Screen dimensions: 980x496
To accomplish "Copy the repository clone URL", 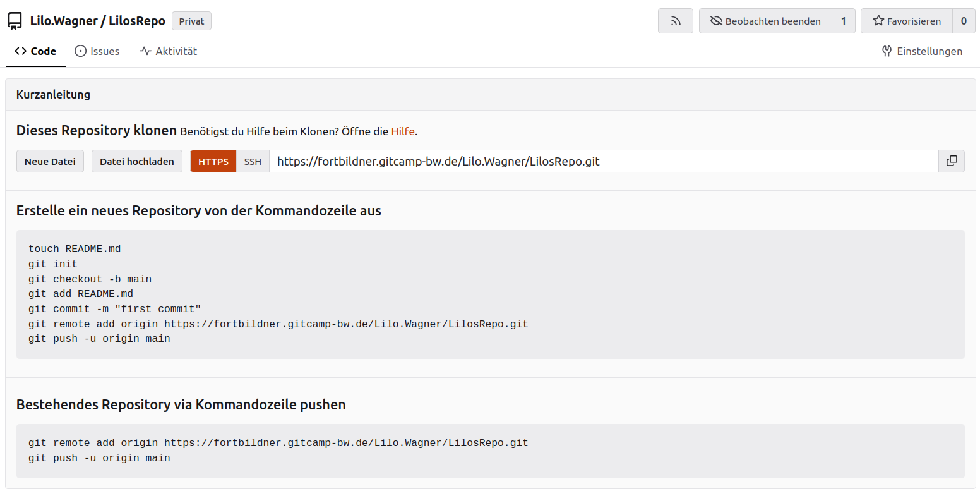I will click(x=952, y=161).
